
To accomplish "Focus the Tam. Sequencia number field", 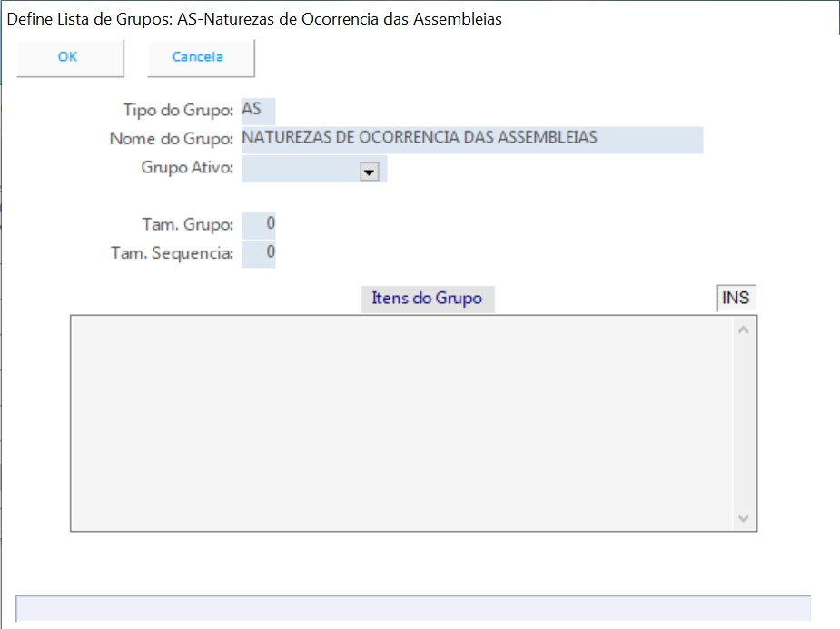I will 259,253.
